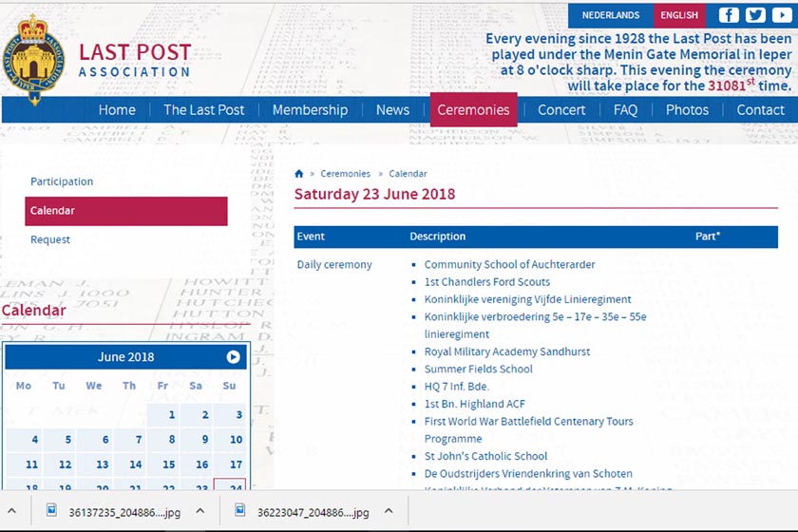Viewport: 798px width, 532px height.
Task: Select June 12 in the calendar
Action: click(x=59, y=465)
